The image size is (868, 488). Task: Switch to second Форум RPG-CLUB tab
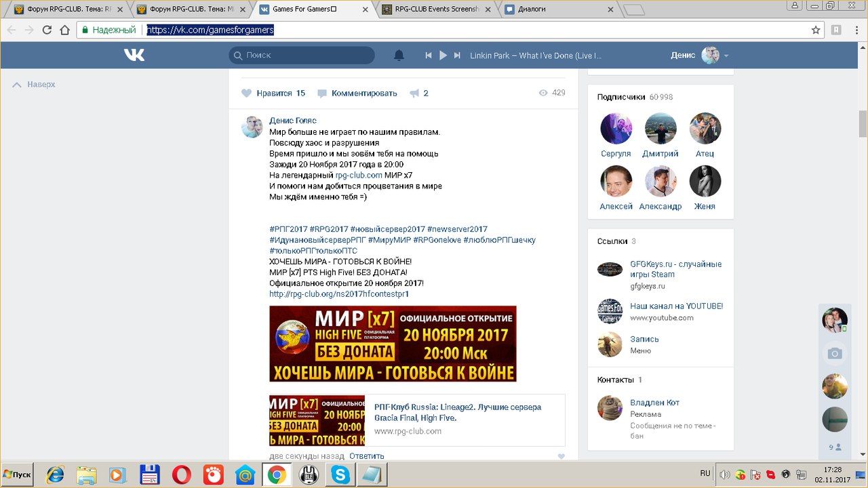pyautogui.click(x=188, y=9)
